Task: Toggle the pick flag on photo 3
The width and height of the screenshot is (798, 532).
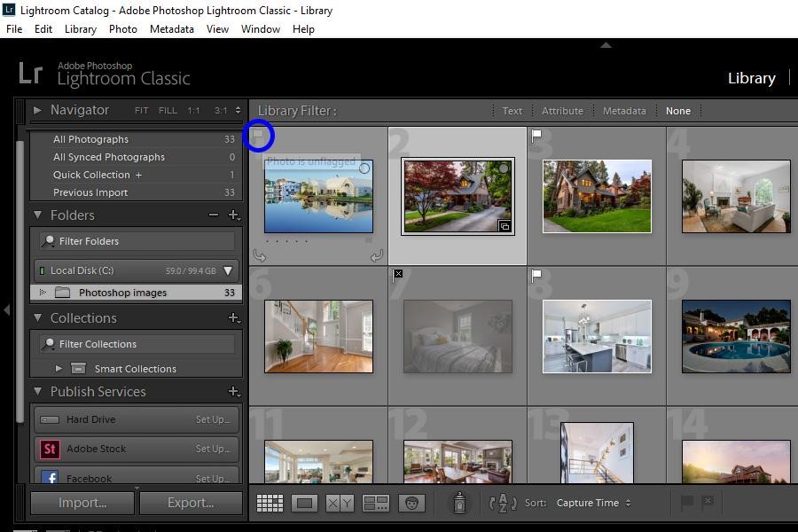Action: pyautogui.click(x=537, y=133)
